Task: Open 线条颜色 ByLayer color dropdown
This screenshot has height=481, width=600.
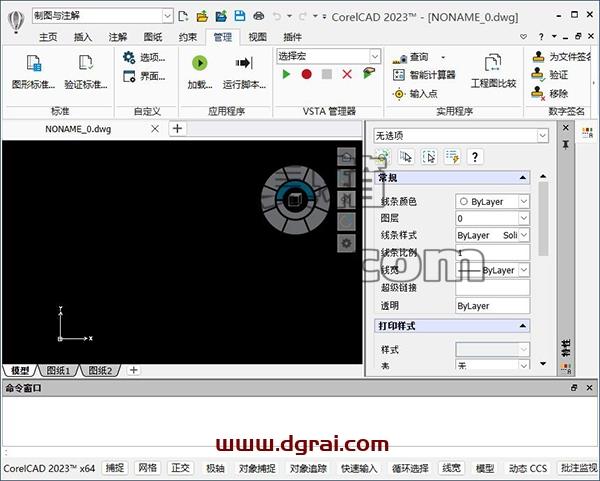Action: click(524, 201)
